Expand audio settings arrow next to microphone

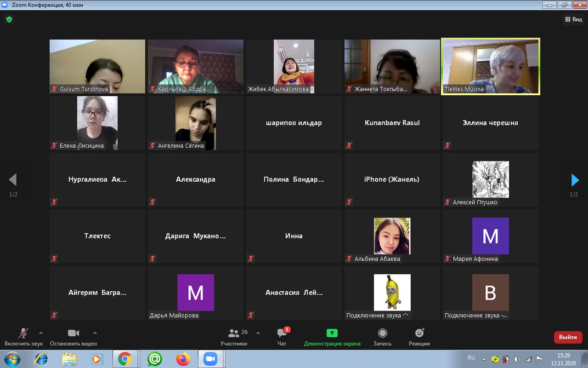[41, 333]
